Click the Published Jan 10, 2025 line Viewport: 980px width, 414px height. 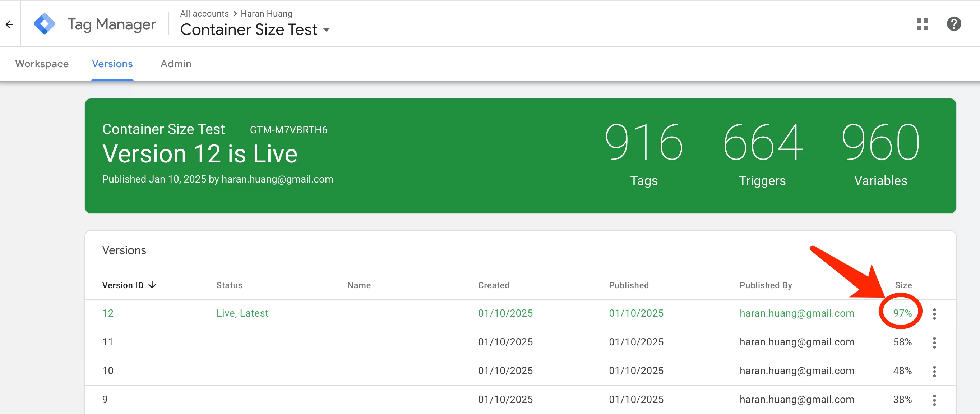[x=218, y=179]
